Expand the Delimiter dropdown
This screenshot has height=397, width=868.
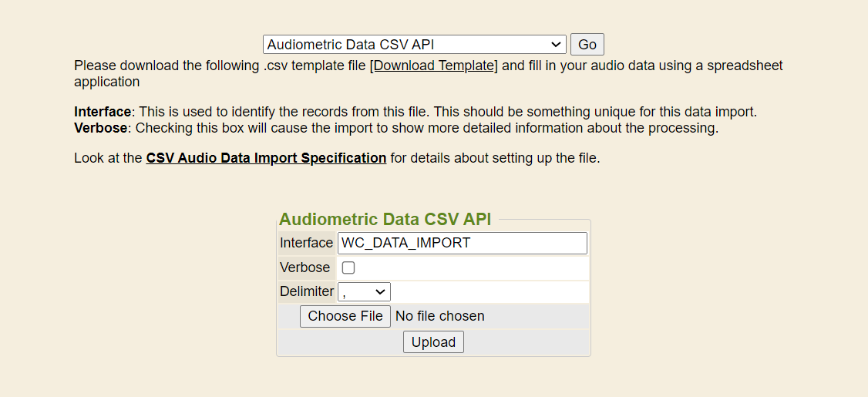(364, 292)
